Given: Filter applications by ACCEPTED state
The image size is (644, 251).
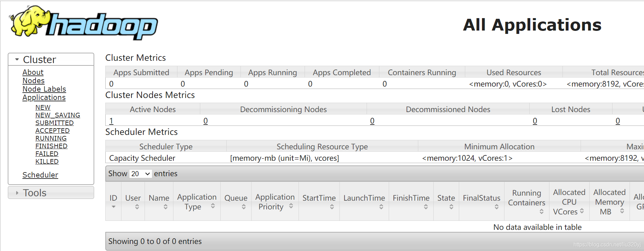Looking at the screenshot, I should (52, 131).
